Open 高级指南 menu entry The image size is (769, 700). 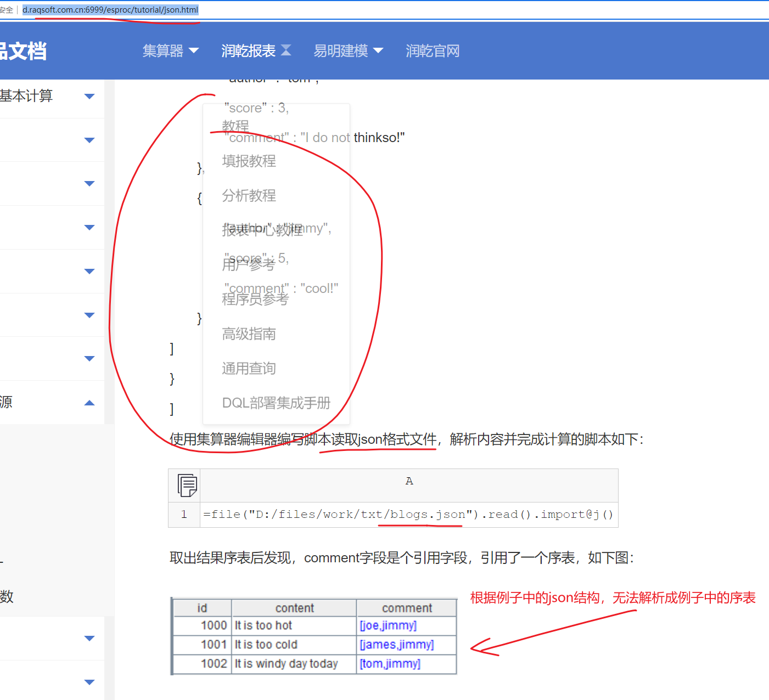click(249, 334)
